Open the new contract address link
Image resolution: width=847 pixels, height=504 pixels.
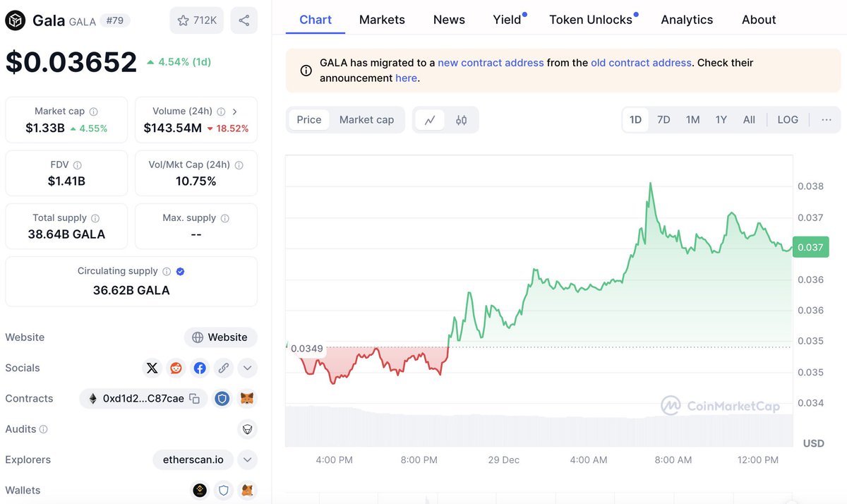(491, 63)
